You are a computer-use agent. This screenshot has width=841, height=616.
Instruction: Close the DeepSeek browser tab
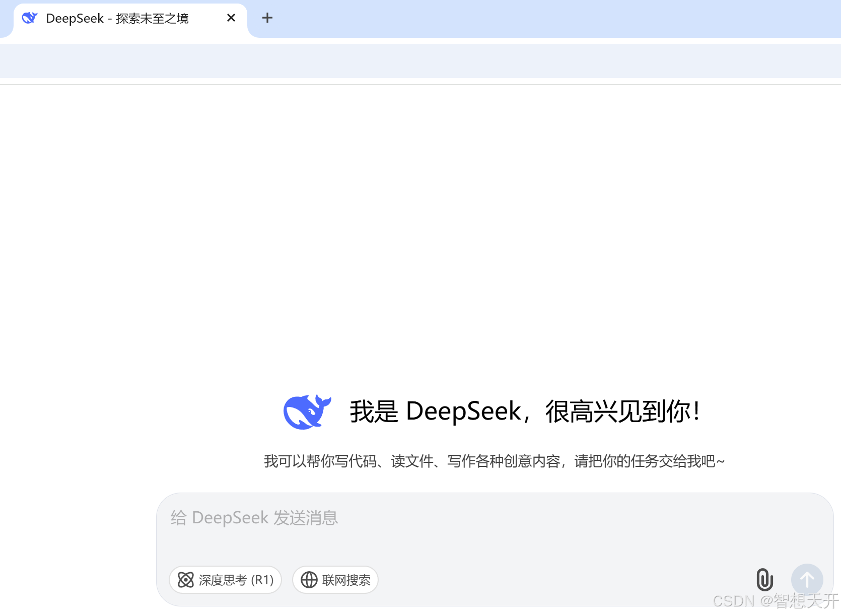point(231,18)
